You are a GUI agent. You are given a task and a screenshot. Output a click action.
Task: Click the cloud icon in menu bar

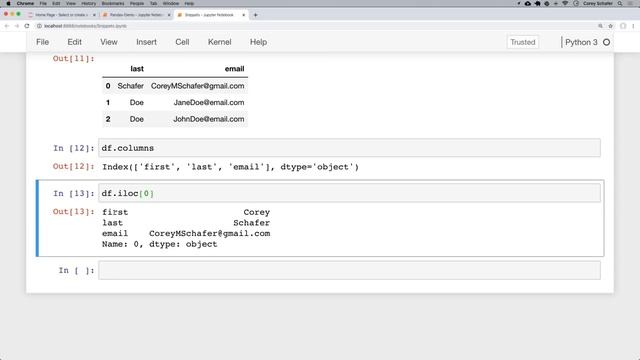coord(528,3)
